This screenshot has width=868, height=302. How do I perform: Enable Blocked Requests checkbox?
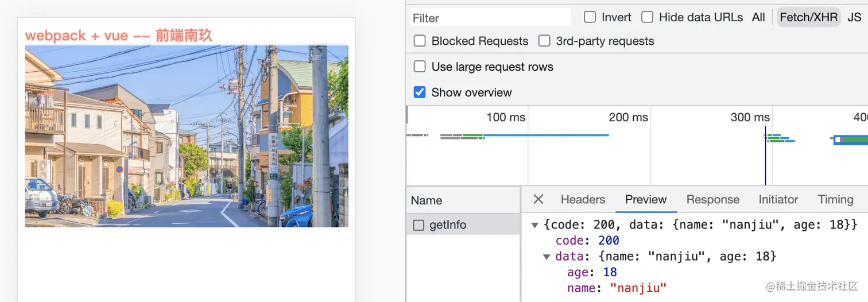(x=420, y=41)
